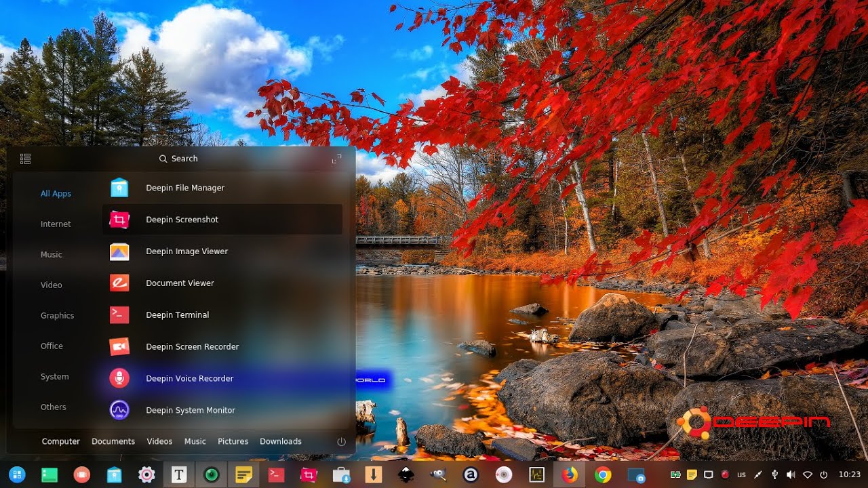The image size is (868, 488).
Task: Launch Firefox from the dock
Action: coord(570,475)
